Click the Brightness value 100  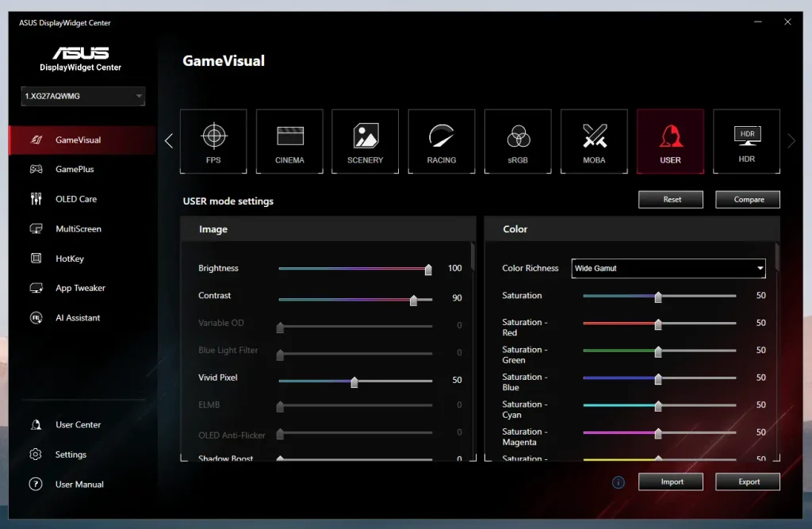[x=454, y=268]
